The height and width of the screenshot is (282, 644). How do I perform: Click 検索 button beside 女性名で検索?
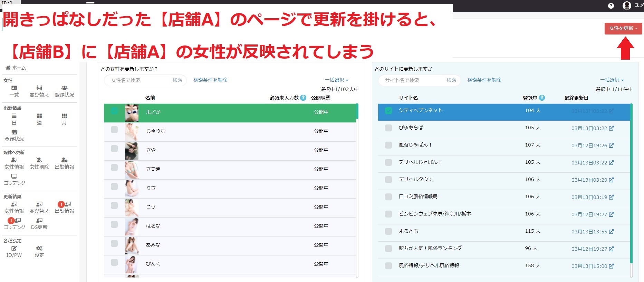[x=177, y=80]
